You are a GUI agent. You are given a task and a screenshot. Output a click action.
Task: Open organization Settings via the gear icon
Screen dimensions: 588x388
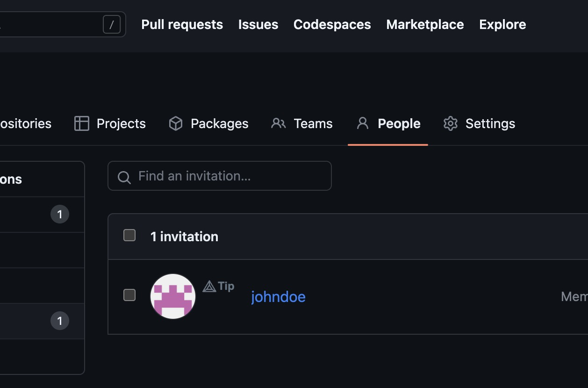point(450,123)
